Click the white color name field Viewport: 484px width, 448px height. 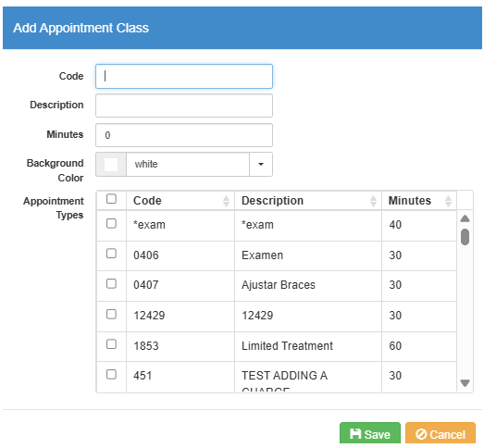pyautogui.click(x=188, y=164)
